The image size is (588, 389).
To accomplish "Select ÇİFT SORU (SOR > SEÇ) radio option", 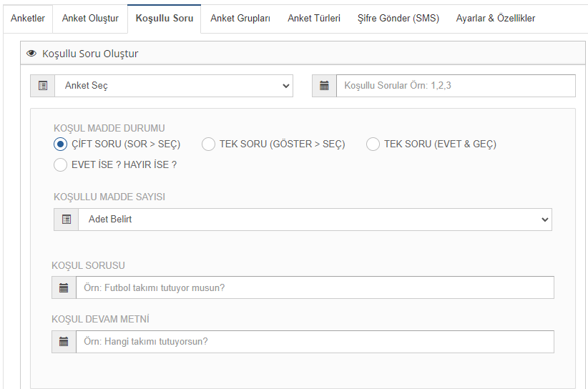I will pos(60,144).
